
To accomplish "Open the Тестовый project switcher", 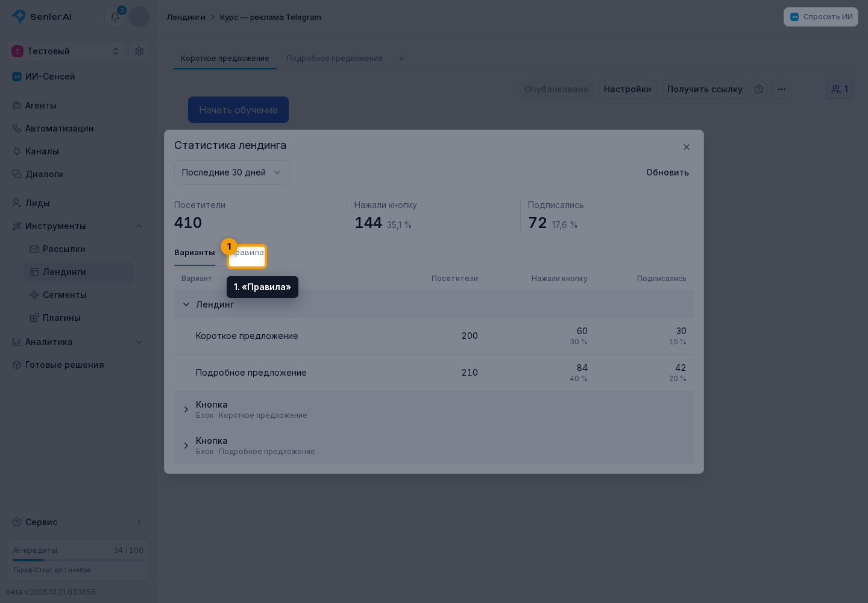I will (66, 51).
